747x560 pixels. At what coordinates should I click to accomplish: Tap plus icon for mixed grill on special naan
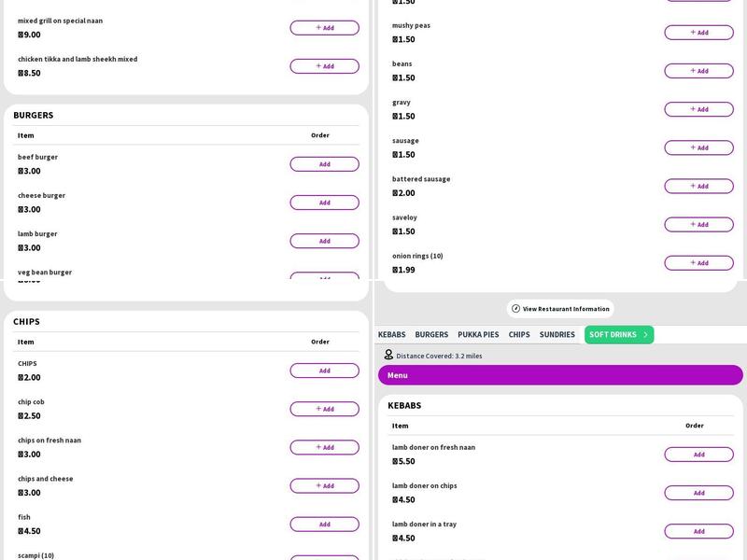[317, 28]
